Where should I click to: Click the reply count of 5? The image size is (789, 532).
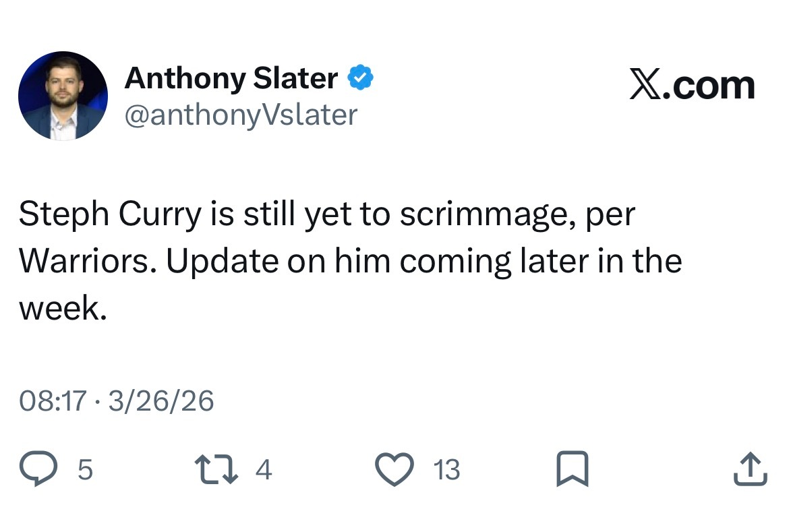(85, 470)
